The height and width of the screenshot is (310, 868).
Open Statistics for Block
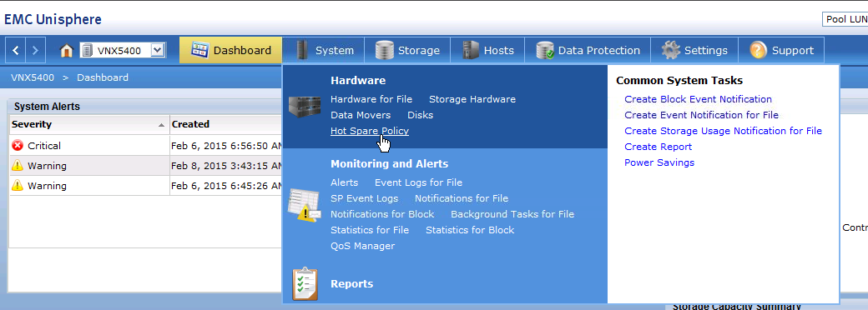pos(470,230)
